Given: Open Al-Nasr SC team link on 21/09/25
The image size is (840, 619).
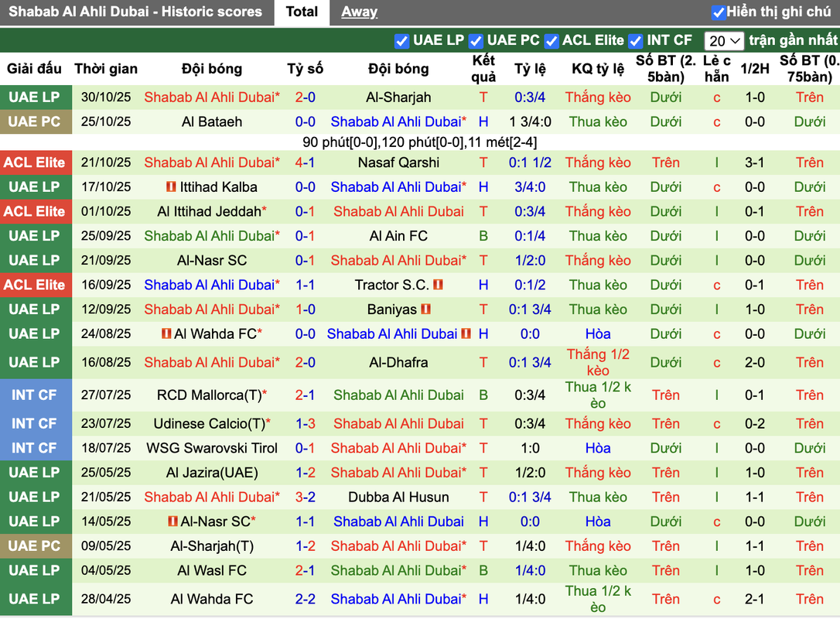Looking at the screenshot, I should pos(212,261).
